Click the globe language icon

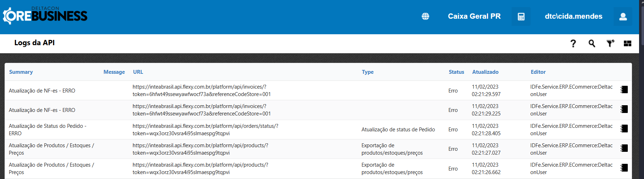click(425, 16)
